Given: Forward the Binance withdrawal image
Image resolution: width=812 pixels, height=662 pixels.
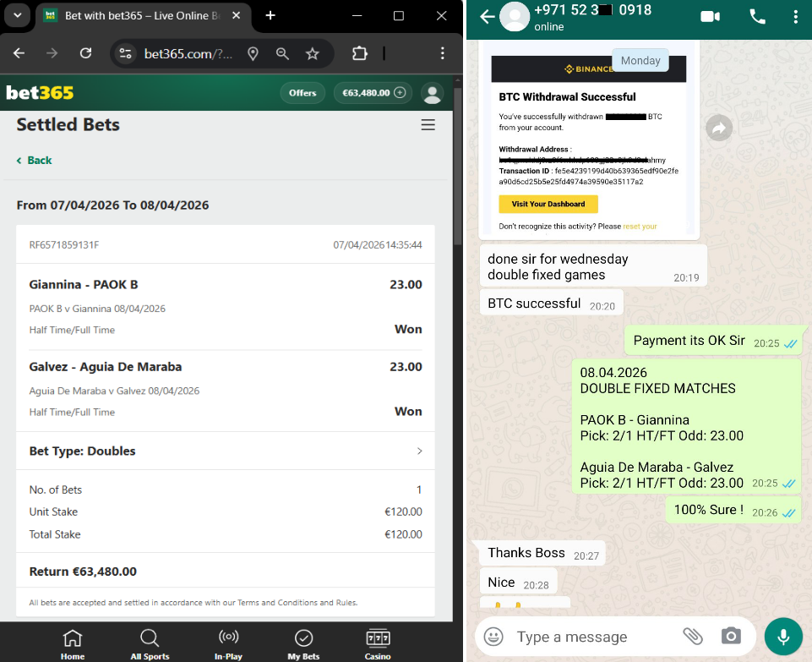Looking at the screenshot, I should [x=719, y=128].
